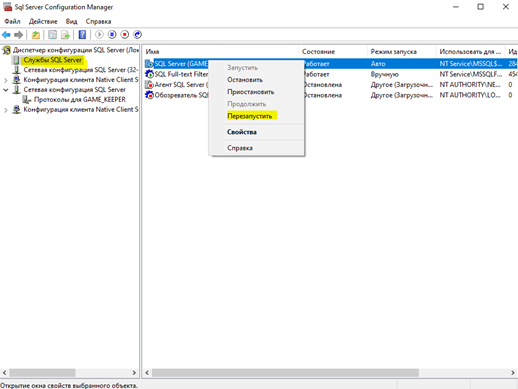Collapse the Сетевая конфигурация SQL Server node
This screenshot has height=389, width=518.
pos(6,90)
